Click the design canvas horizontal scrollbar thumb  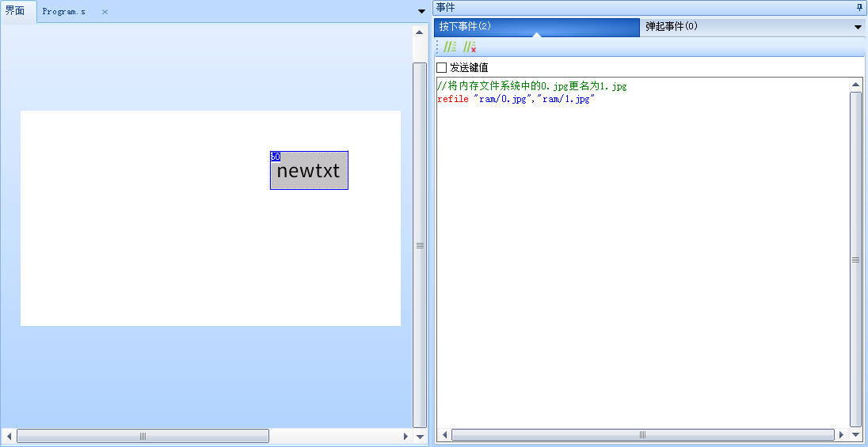click(x=143, y=436)
